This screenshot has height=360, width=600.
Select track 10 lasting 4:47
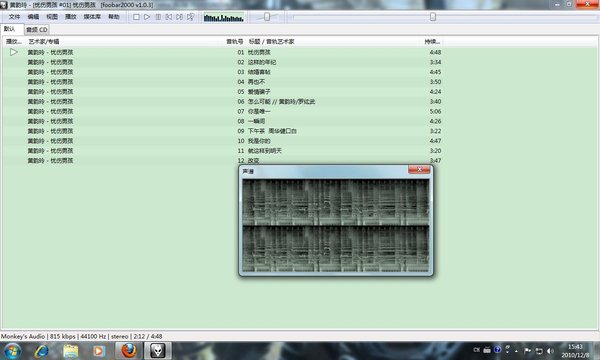[x=223, y=141]
